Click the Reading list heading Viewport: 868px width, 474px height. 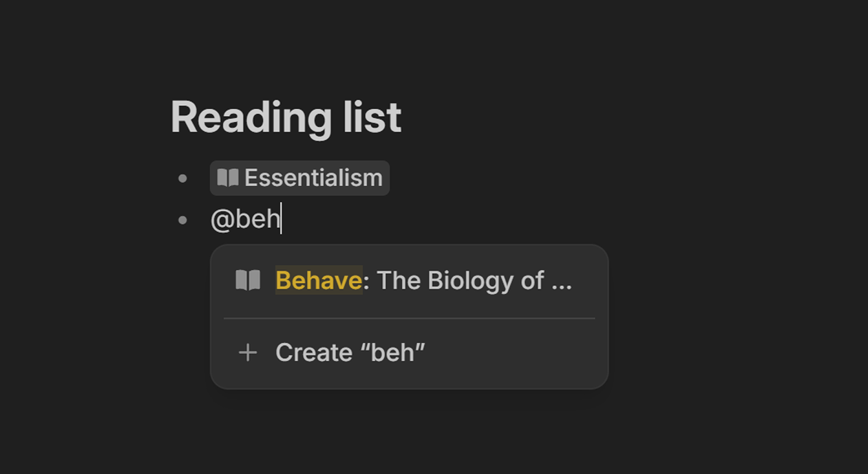coord(286,118)
